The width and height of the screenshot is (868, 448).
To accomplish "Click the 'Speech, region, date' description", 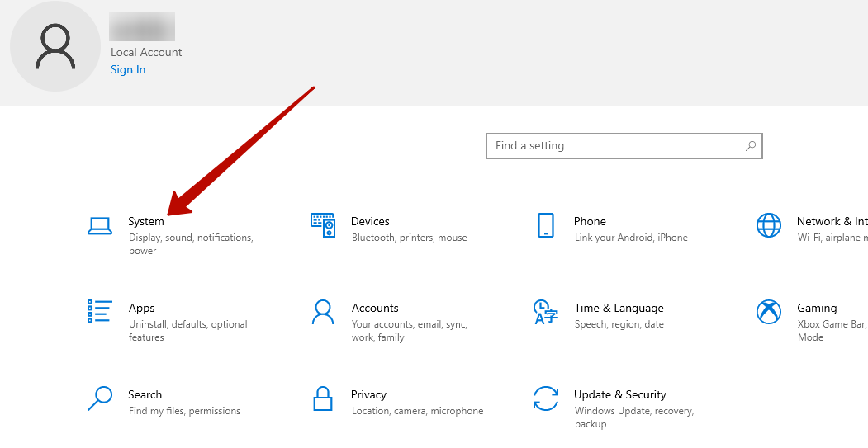I will pos(619,324).
